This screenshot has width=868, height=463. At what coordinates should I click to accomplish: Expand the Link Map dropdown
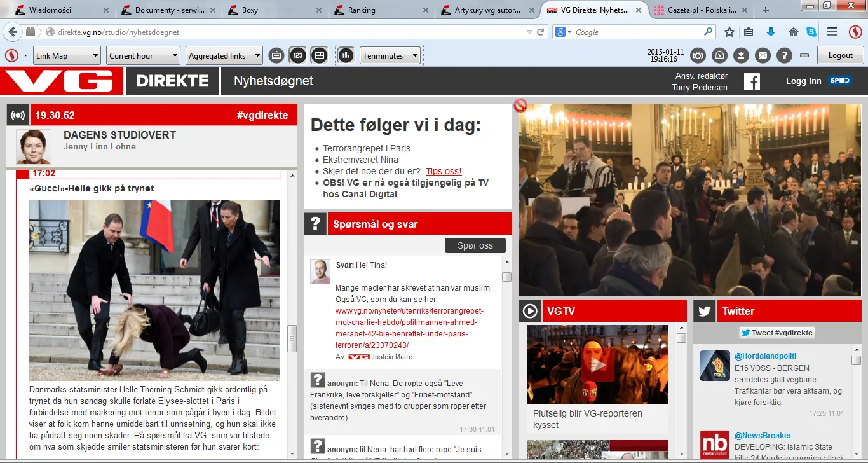click(67, 55)
